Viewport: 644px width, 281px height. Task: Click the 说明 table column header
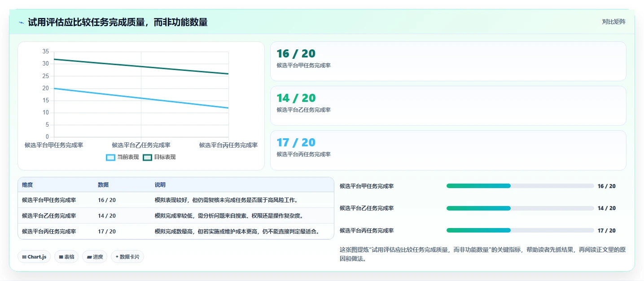[160, 185]
